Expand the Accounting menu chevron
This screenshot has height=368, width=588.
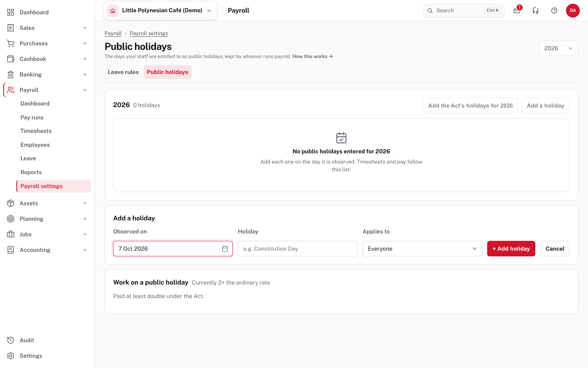85,250
